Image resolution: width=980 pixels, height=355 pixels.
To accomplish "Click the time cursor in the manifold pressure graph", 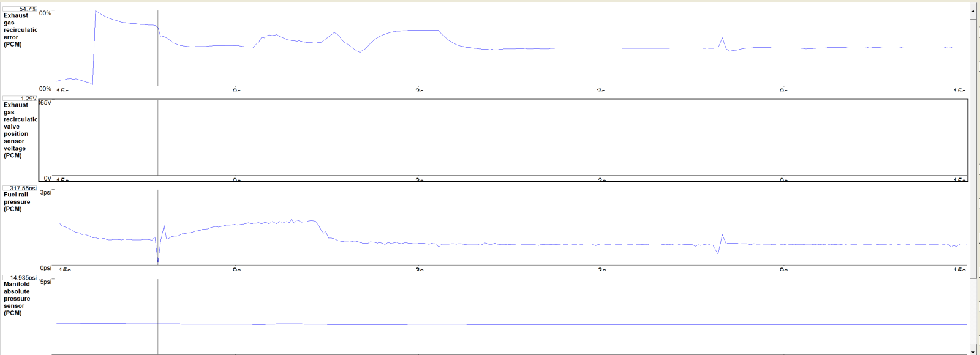I will coord(158,316).
